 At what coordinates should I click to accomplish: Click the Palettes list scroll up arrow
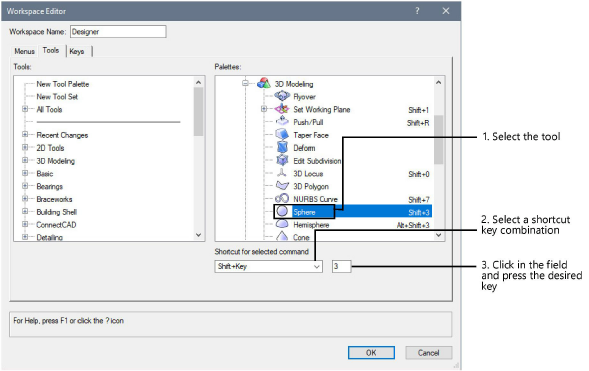click(438, 82)
